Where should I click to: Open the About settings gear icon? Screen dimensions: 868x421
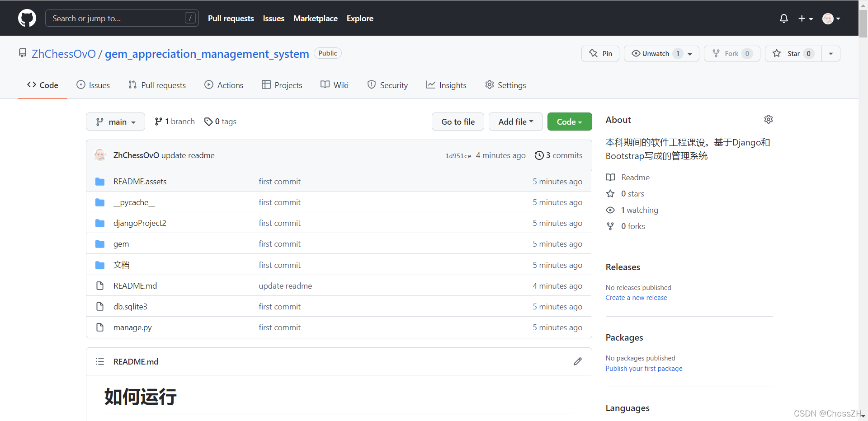(x=769, y=119)
